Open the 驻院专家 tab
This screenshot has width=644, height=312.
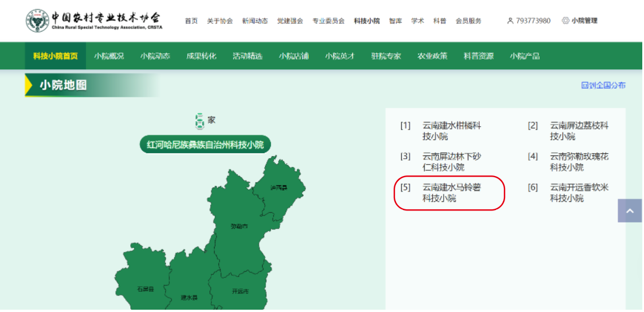[386, 56]
